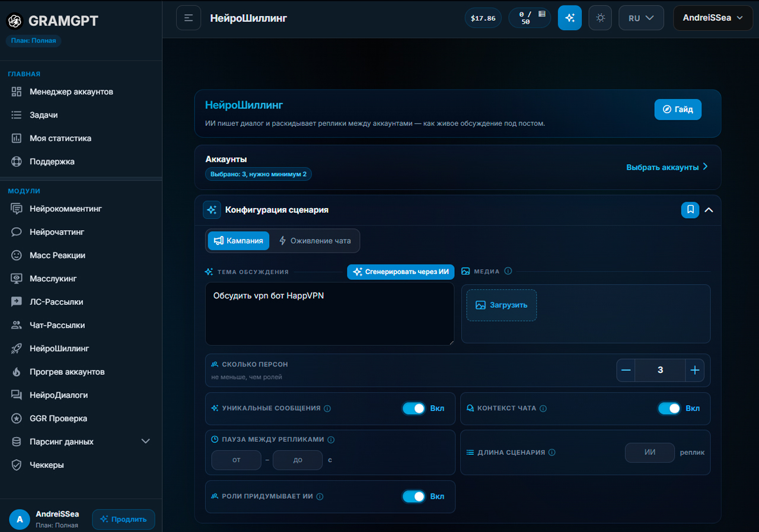
Task: Toggle the sidebar hamburger menu button
Action: 189,18
